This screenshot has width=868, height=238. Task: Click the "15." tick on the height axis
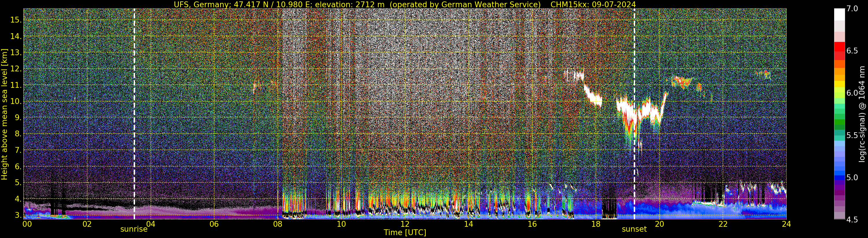[x=16, y=20]
